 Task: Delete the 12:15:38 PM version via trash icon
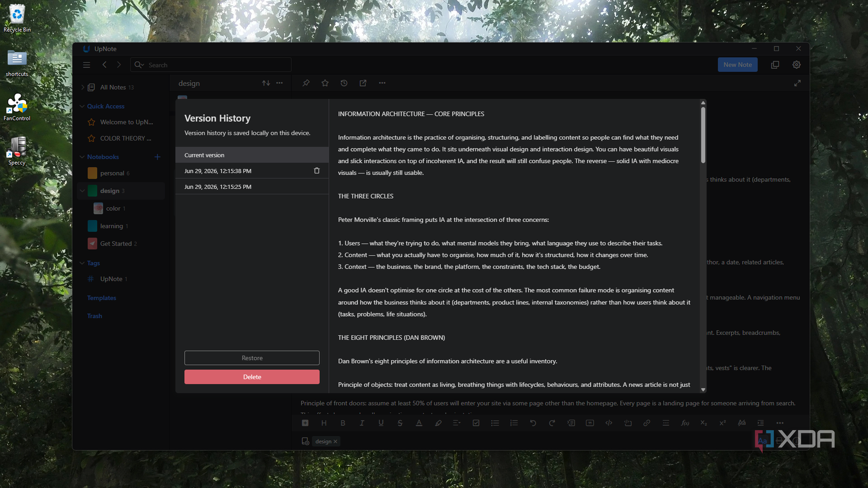point(317,171)
